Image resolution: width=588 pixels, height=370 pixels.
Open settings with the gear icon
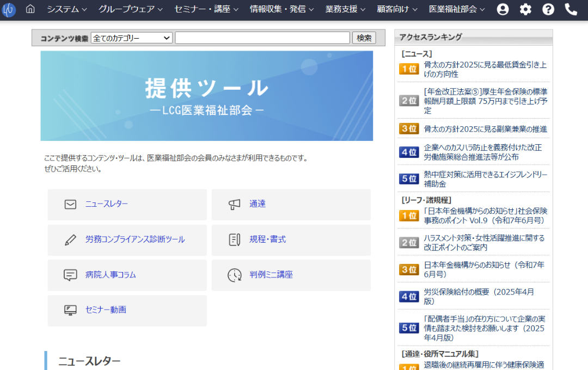click(x=525, y=9)
